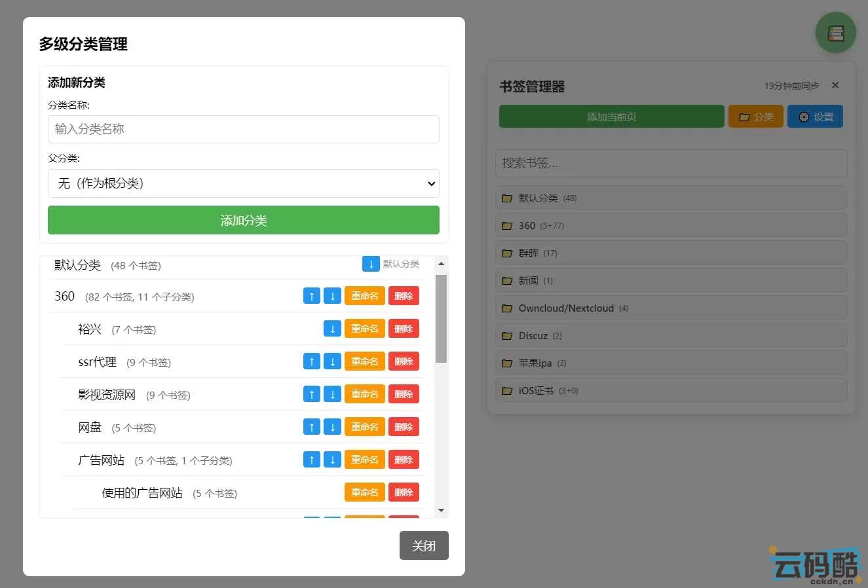Open the 分类 panel
Image resolution: width=868 pixels, height=588 pixels.
755,116
